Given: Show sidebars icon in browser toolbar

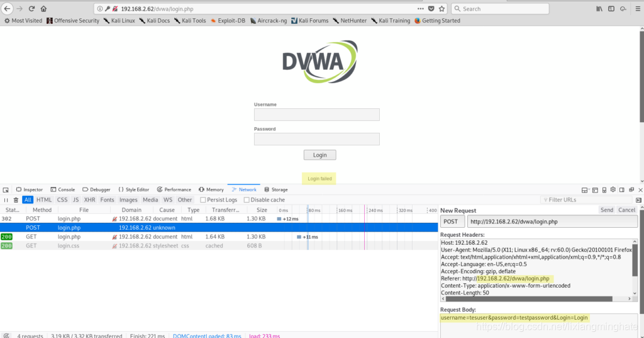Looking at the screenshot, I should 611,9.
